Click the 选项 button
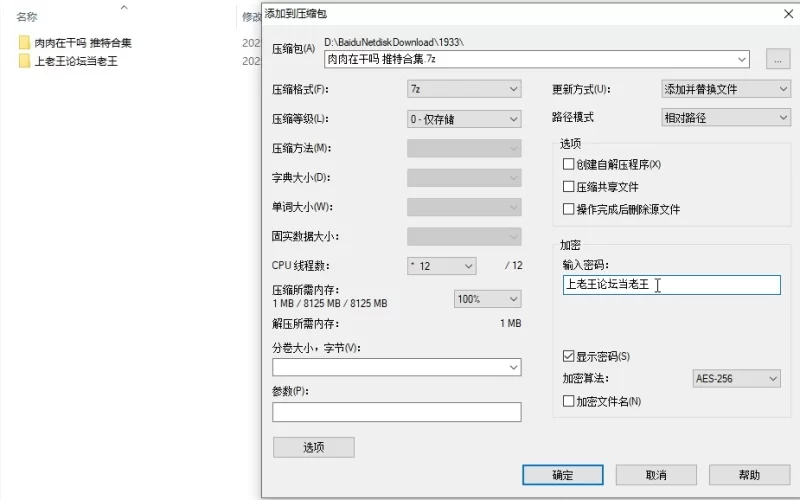800x500 pixels. tap(313, 447)
